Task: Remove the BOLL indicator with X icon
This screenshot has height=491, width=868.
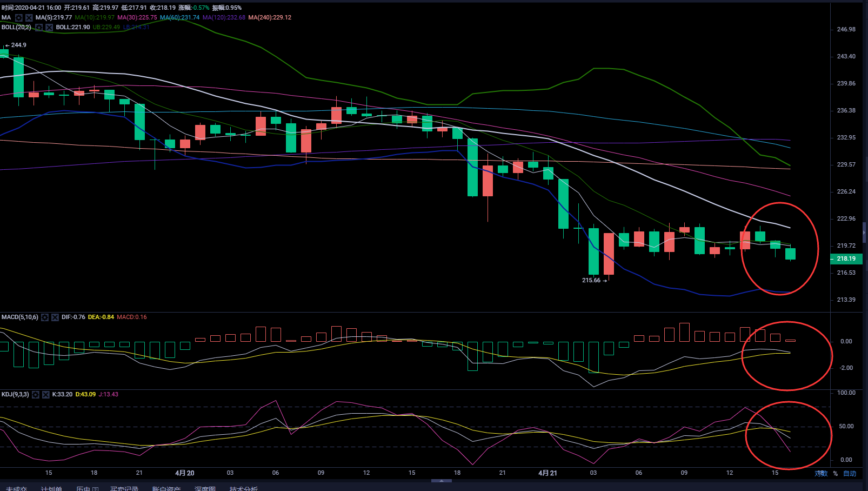Action: click(49, 27)
